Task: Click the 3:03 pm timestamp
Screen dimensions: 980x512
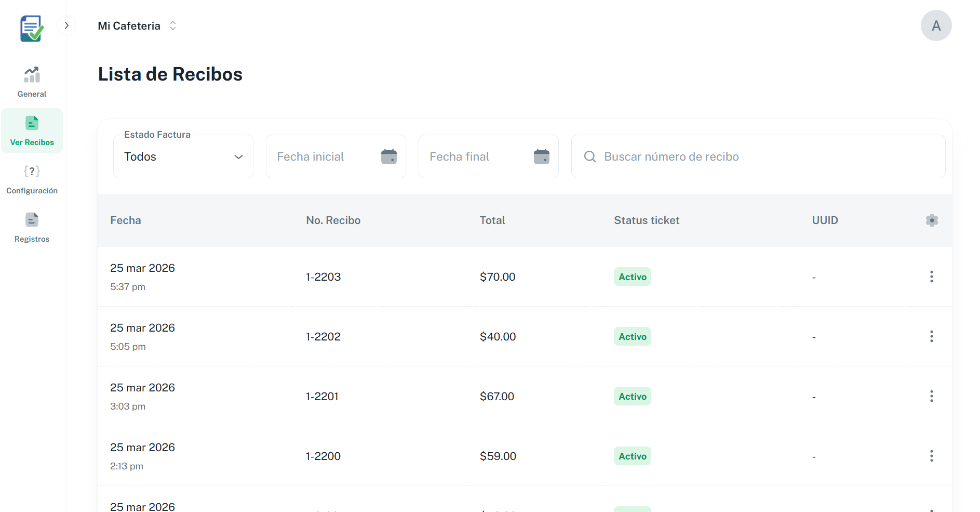Action: tap(128, 406)
